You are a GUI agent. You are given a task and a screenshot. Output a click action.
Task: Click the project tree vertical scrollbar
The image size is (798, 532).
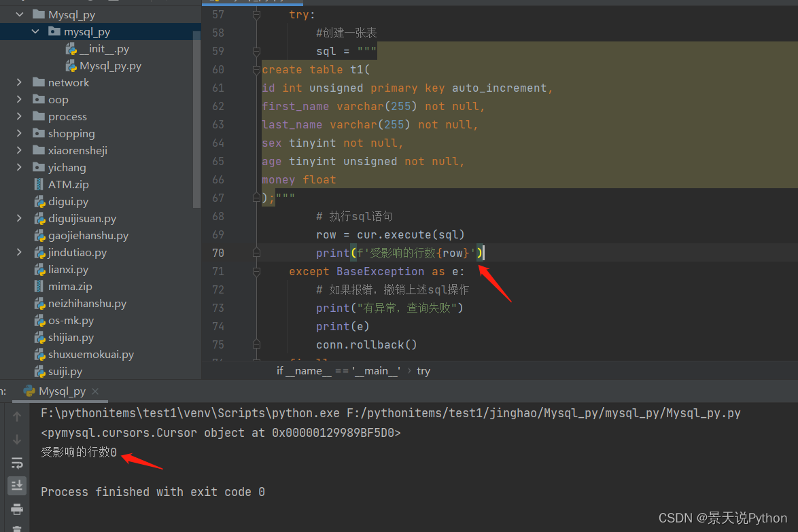(197, 119)
